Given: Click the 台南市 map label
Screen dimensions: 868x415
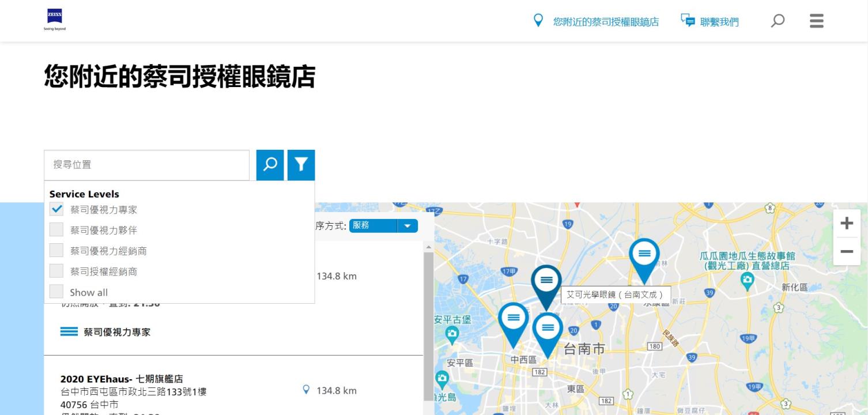Looking at the screenshot, I should click(x=584, y=349).
